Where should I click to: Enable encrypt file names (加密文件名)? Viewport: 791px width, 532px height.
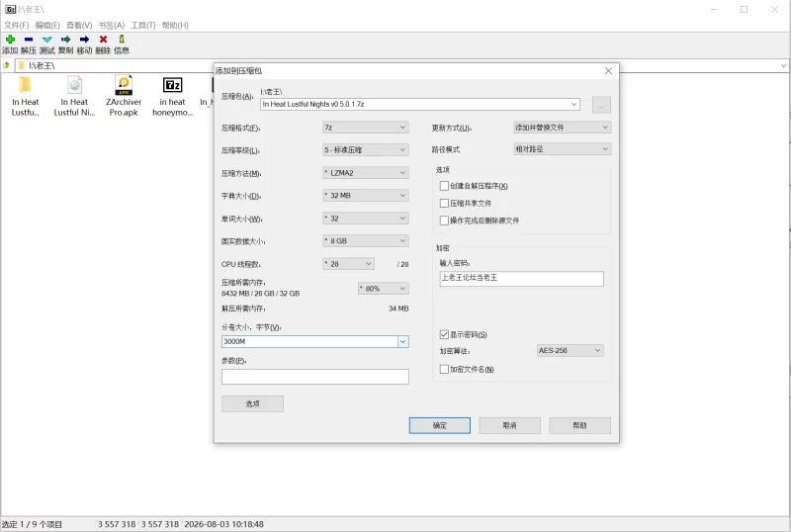[444, 370]
